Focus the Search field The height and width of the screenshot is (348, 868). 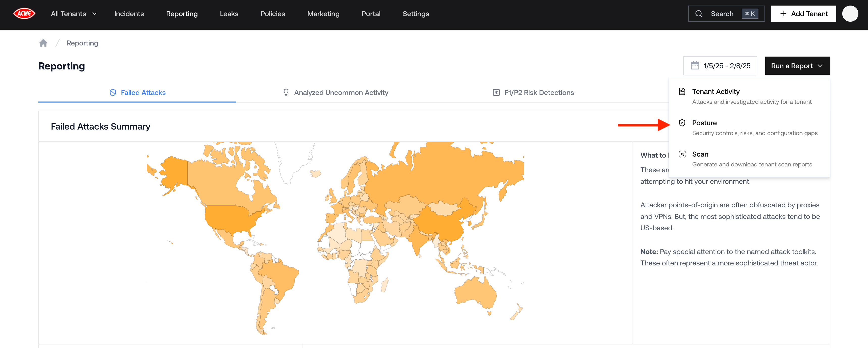pos(726,14)
